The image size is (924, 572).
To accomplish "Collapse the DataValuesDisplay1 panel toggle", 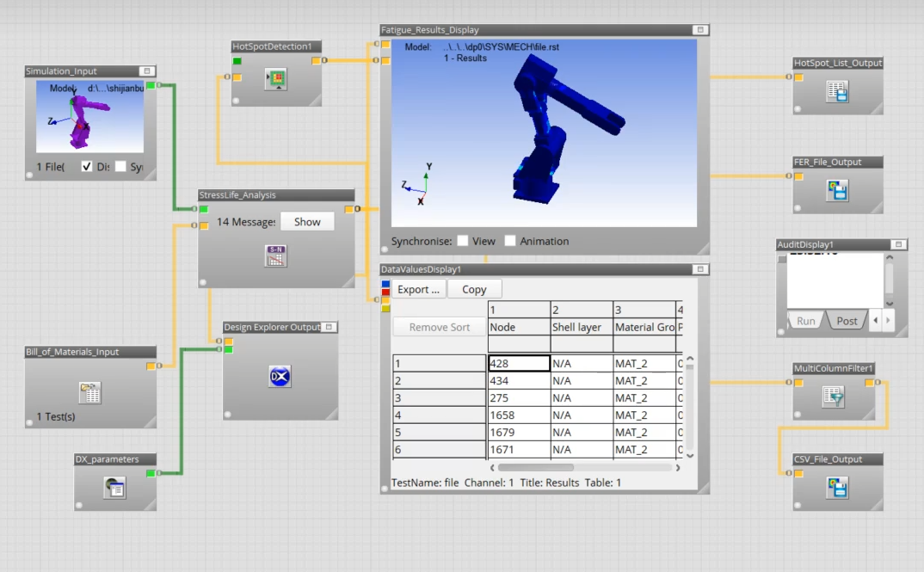I will click(700, 269).
